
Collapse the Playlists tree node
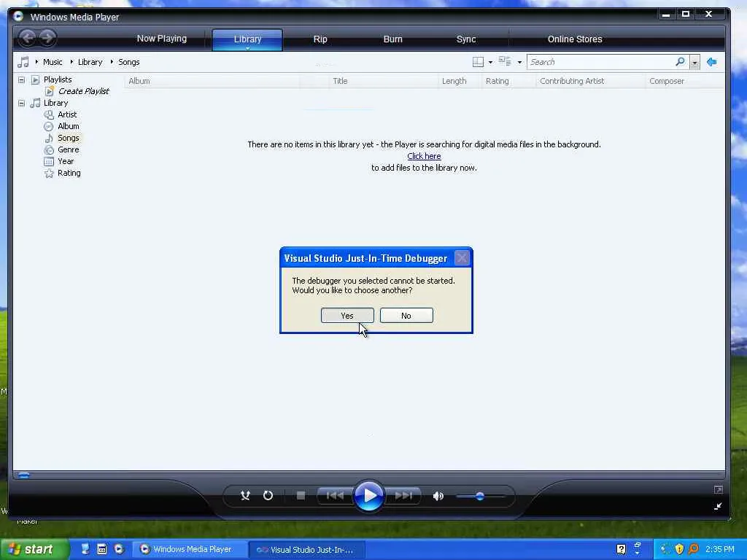21,79
